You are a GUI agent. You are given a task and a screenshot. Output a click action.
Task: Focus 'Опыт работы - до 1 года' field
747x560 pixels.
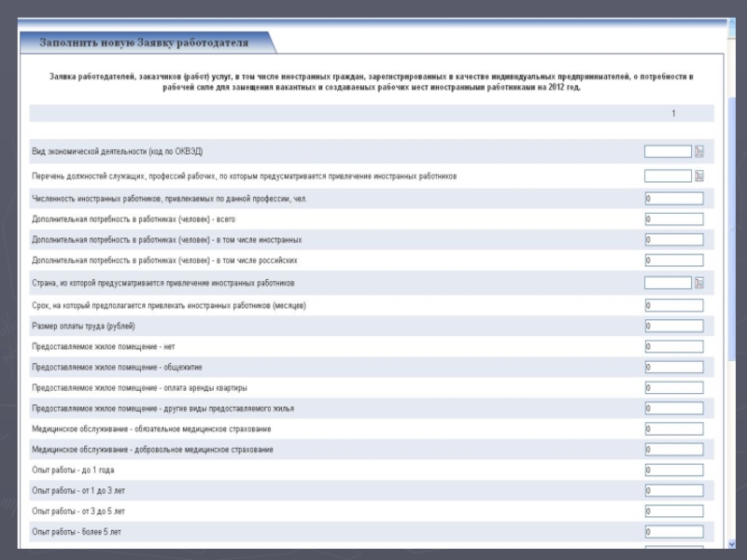pos(674,470)
